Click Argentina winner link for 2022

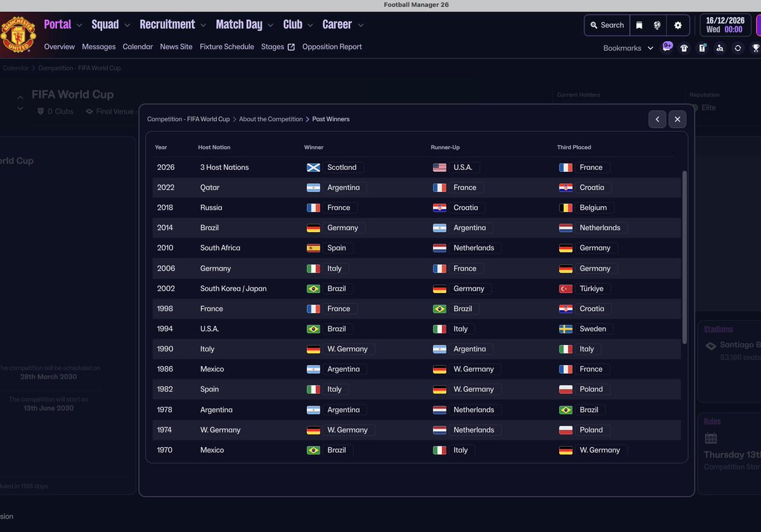point(343,188)
